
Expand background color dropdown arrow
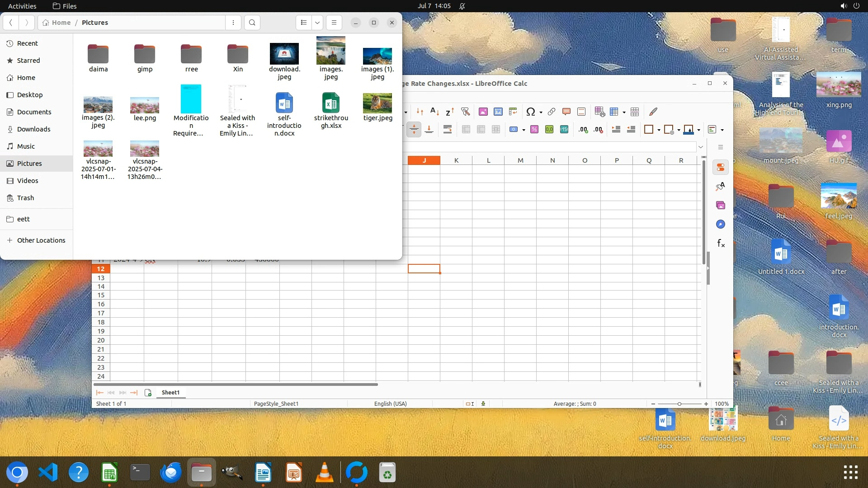(x=699, y=130)
